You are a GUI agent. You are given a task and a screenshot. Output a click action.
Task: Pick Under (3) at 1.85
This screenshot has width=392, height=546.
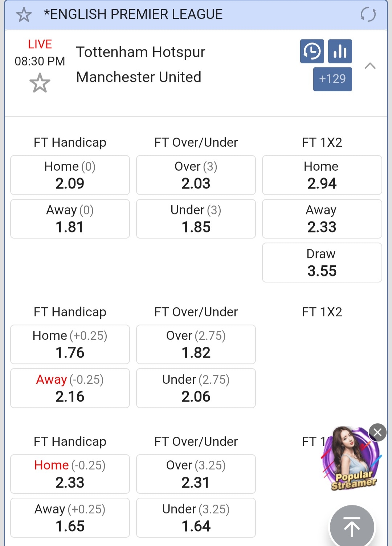tap(196, 219)
